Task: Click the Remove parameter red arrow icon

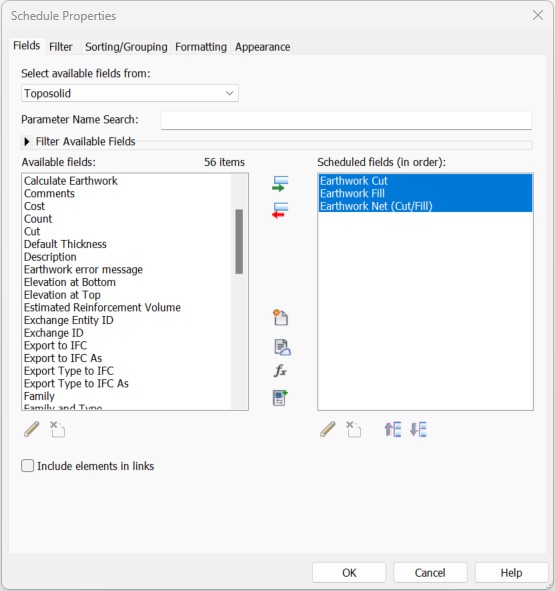Action: [280, 210]
